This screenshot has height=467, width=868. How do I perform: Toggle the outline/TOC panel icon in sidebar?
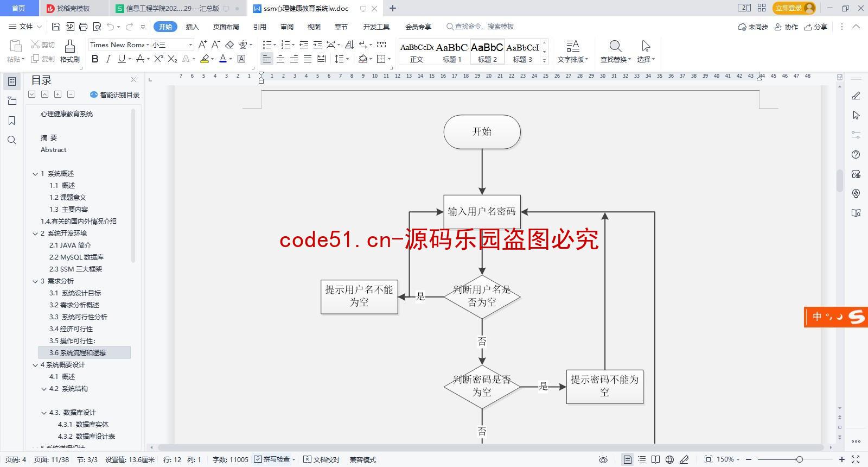[11, 81]
